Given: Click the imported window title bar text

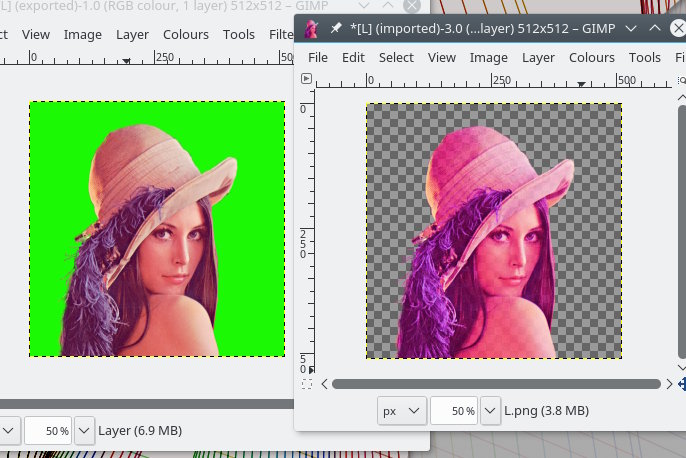Looking at the screenshot, I should (483, 28).
